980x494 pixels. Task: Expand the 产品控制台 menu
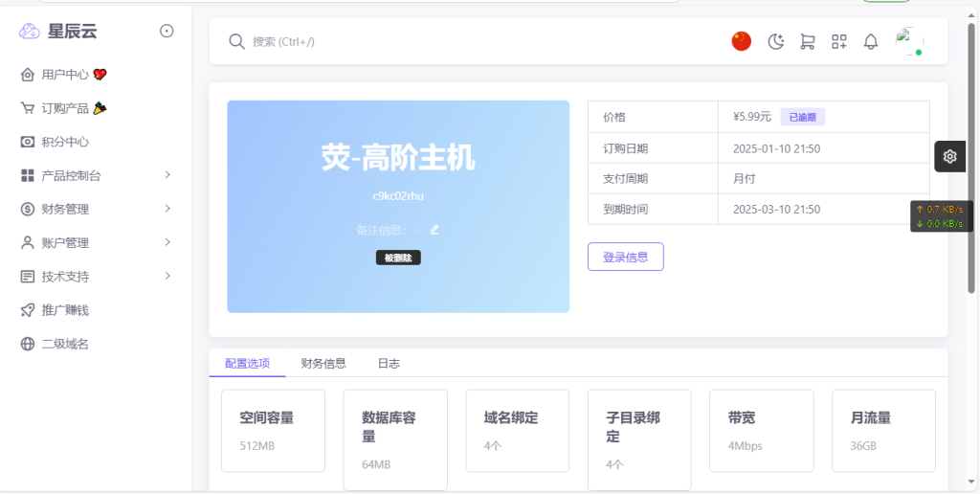pos(96,175)
